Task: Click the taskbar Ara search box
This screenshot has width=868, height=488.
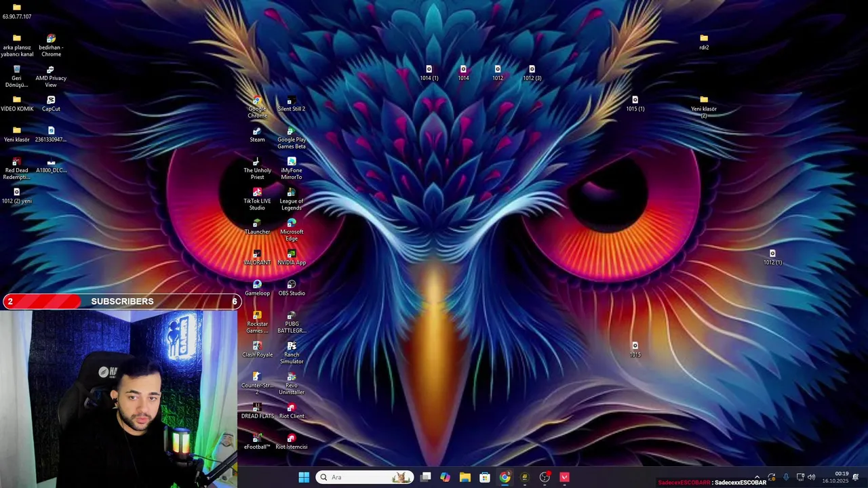Action: click(365, 477)
